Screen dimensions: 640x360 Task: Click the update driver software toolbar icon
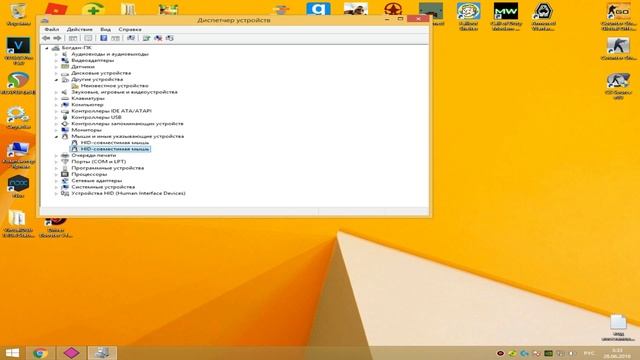coord(146,38)
